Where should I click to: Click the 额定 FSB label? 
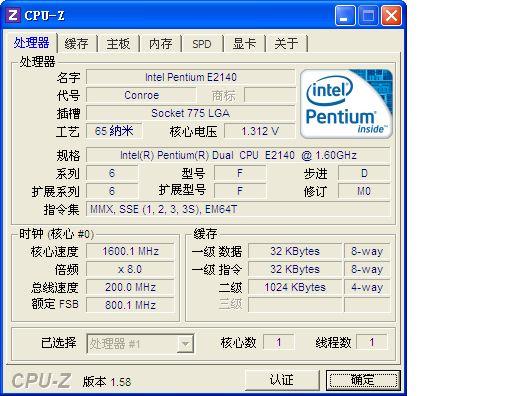(x=55, y=304)
